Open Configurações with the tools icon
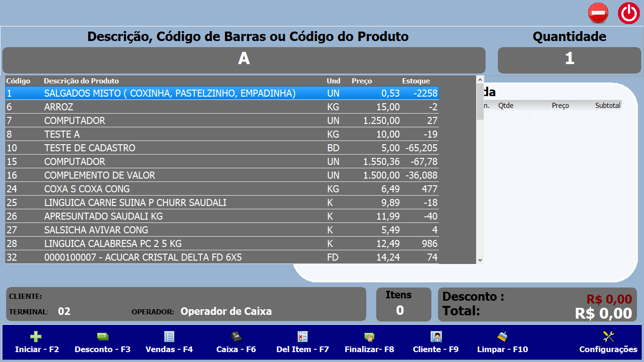Image resolution: width=644 pixels, height=362 pixels. [x=608, y=336]
